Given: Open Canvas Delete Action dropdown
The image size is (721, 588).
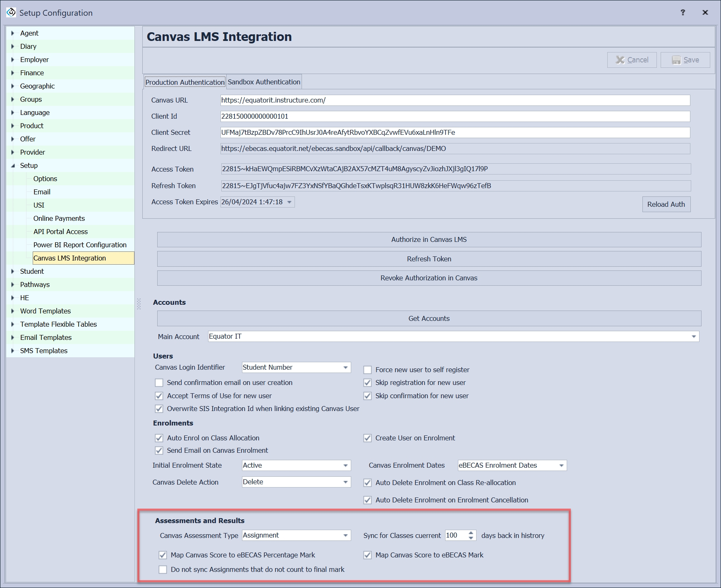Looking at the screenshot, I should tap(345, 482).
